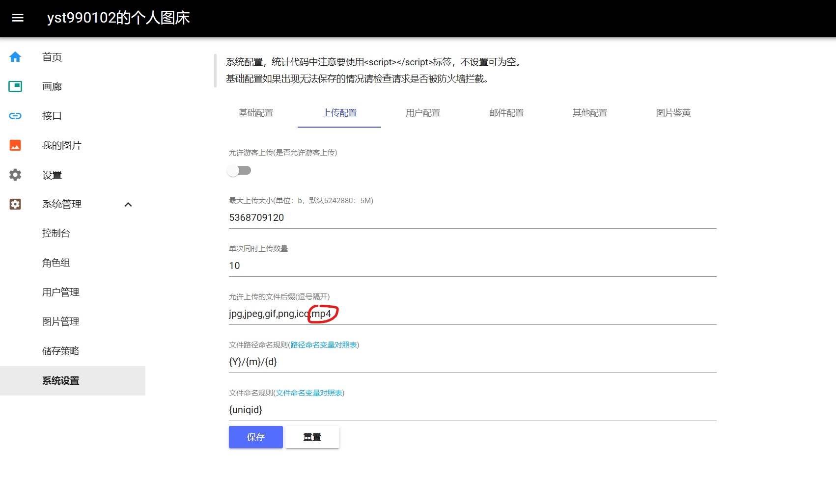Viewport: 836px width, 504px height.
Task: Click the link icon for 接口
Action: (15, 116)
